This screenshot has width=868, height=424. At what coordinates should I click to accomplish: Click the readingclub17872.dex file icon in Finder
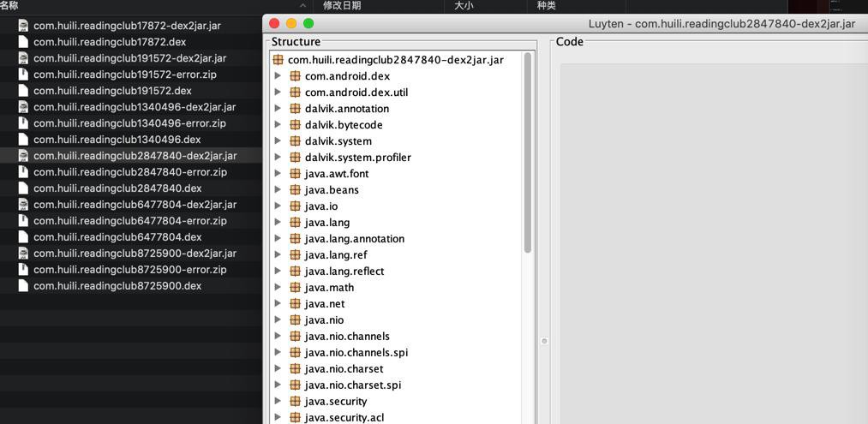pos(22,41)
